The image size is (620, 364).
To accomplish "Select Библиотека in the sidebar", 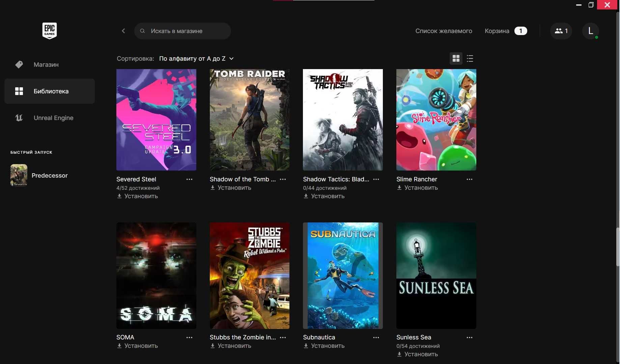I will point(50,91).
